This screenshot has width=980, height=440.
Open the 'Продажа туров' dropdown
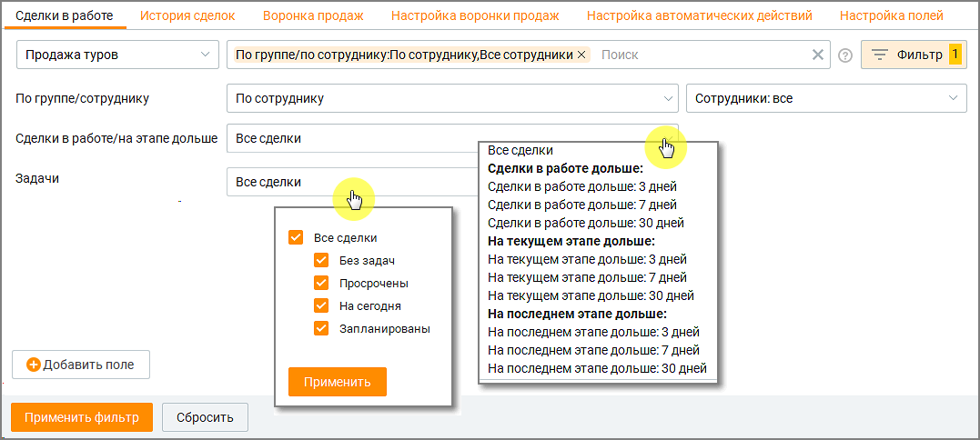[x=116, y=55]
